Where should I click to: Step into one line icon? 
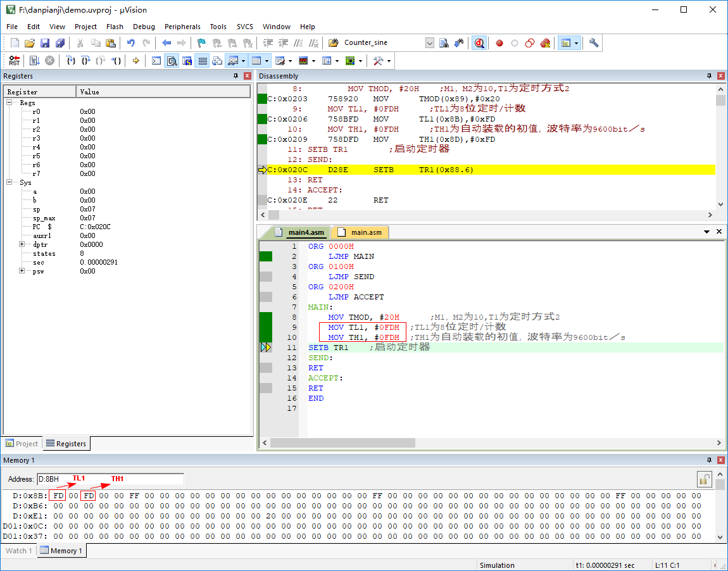pyautogui.click(x=70, y=61)
